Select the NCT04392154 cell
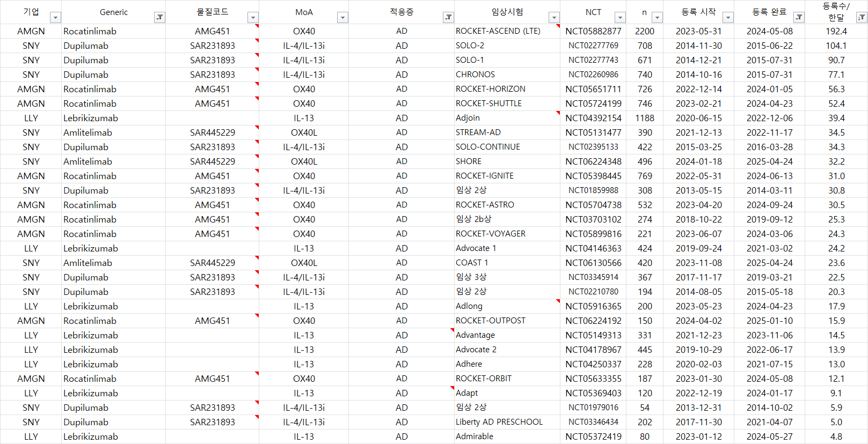Screen dimensions: 868x444 593,118
